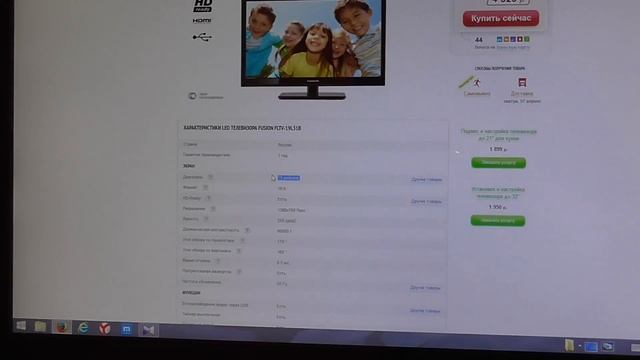Image resolution: width=640 pixels, height=360 pixels.
Task: Click the help icon next to Время отклика
Action: click(218, 260)
